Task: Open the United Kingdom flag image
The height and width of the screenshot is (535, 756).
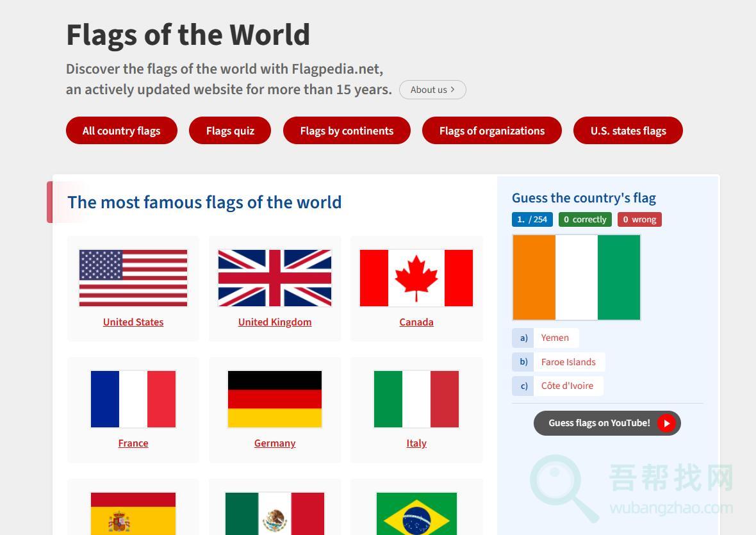Action: click(x=275, y=278)
